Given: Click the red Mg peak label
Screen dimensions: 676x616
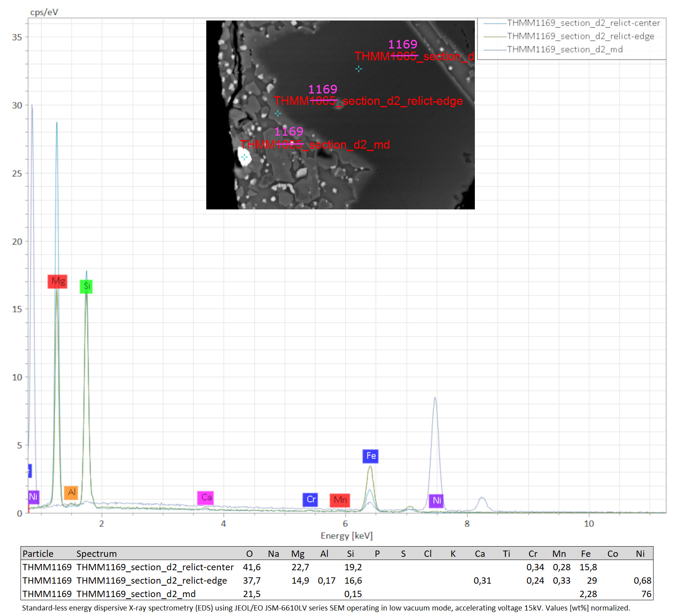Looking at the screenshot, I should (58, 282).
